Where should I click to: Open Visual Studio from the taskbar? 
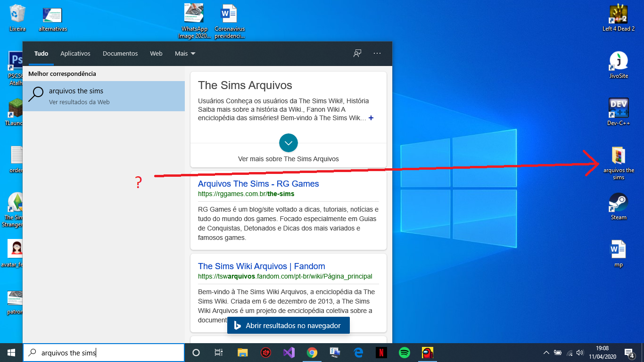coord(289,353)
